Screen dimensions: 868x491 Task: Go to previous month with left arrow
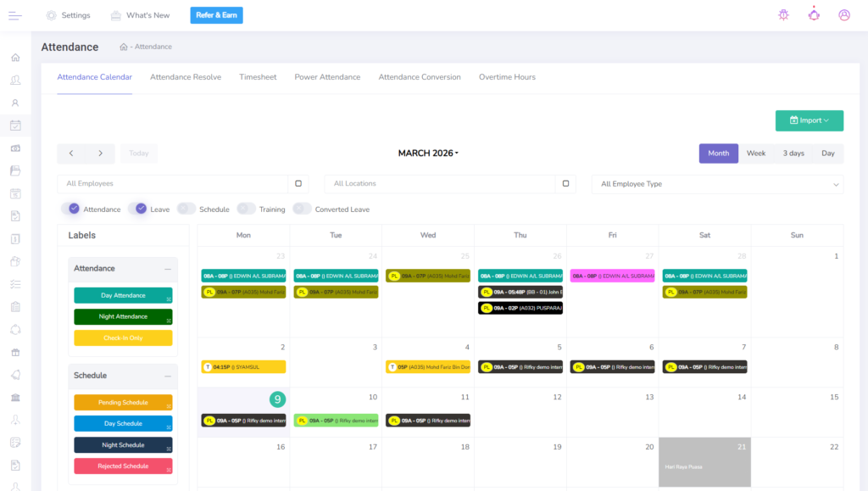coord(71,153)
